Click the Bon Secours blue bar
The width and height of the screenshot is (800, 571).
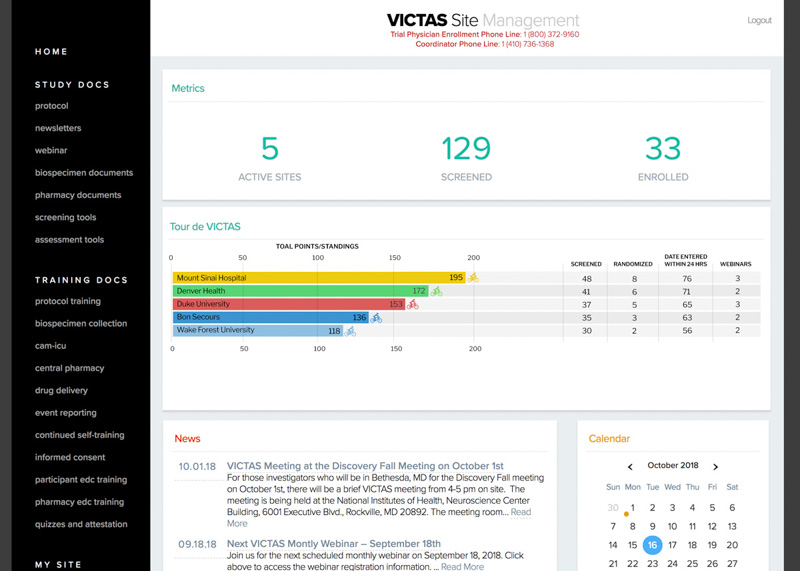pos(270,317)
